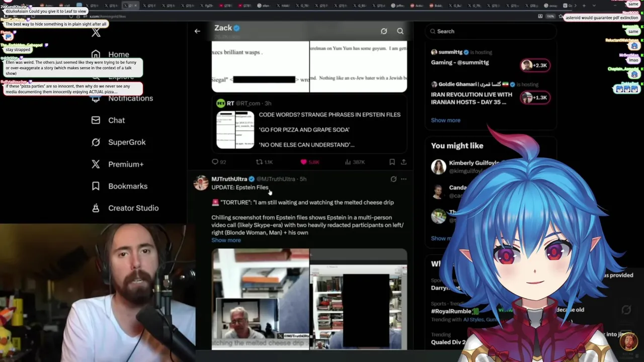644x362 pixels.
Task: Go back using the arrow beside Zack
Action: tap(197, 31)
